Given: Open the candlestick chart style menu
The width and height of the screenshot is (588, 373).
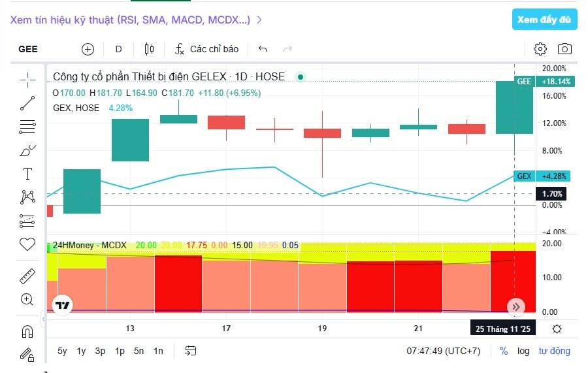Looking at the screenshot, I should pos(149,49).
